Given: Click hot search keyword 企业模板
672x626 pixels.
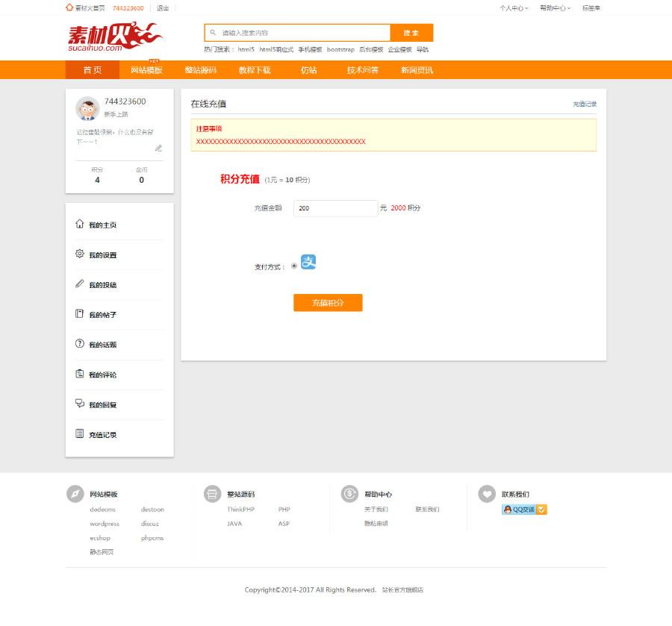Looking at the screenshot, I should tap(400, 49).
